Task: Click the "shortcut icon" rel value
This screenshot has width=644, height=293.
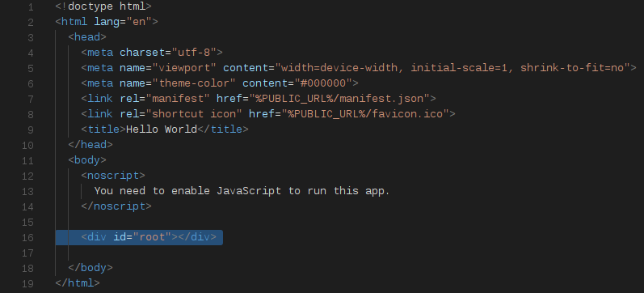Action: (194, 114)
